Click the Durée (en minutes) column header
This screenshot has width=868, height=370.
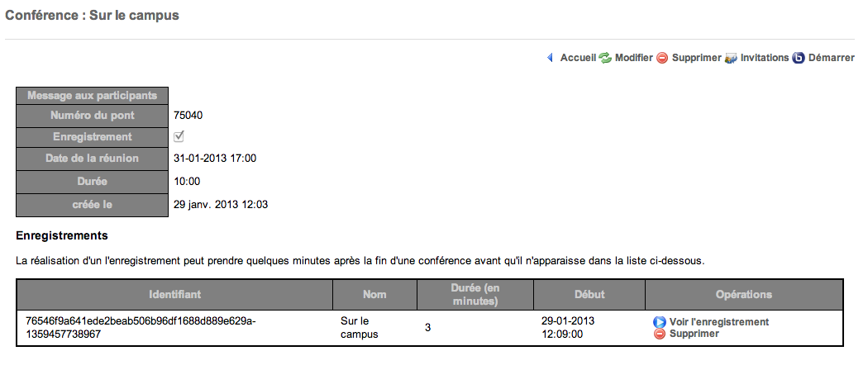[x=475, y=294]
